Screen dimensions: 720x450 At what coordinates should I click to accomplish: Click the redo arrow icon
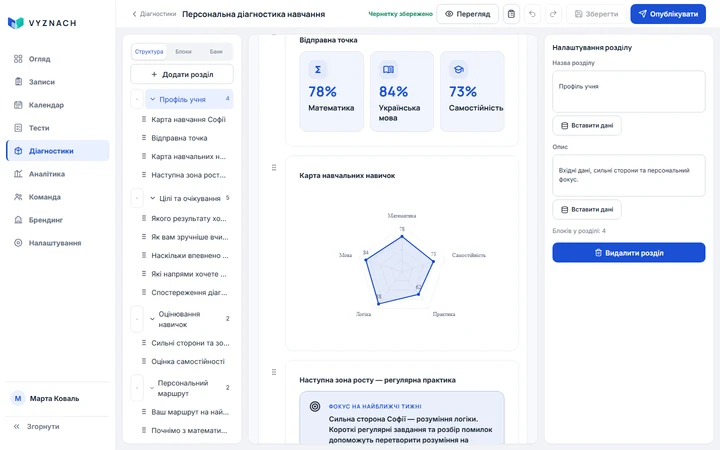[x=553, y=14]
